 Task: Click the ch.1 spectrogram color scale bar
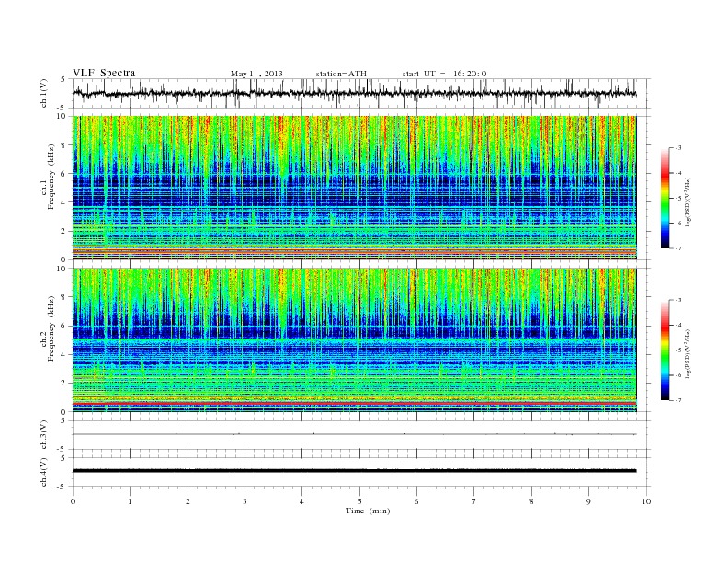pos(665,198)
